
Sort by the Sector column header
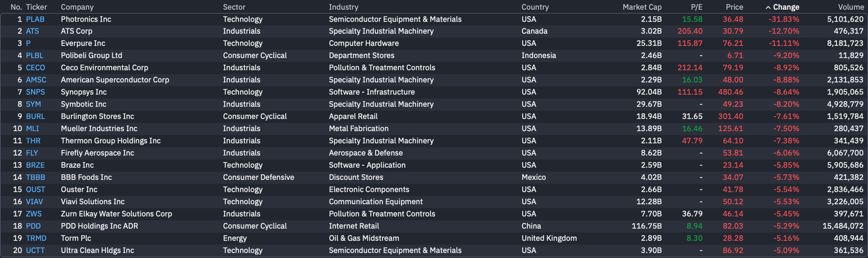[234, 7]
